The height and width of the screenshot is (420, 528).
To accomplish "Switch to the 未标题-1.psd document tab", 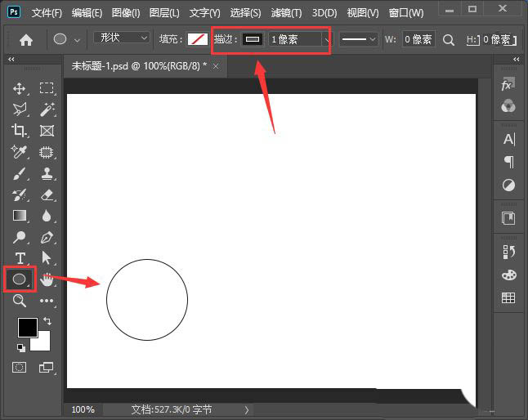I will tap(139, 66).
